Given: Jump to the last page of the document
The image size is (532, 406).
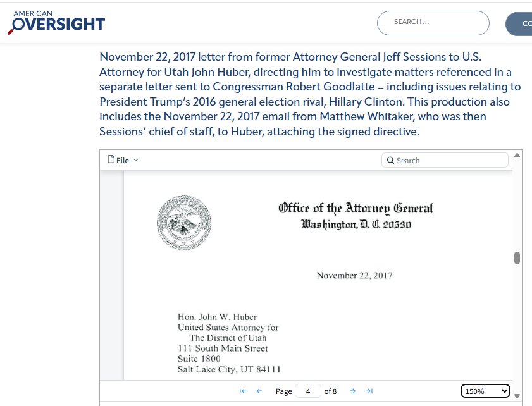Looking at the screenshot, I should pyautogui.click(x=369, y=391).
